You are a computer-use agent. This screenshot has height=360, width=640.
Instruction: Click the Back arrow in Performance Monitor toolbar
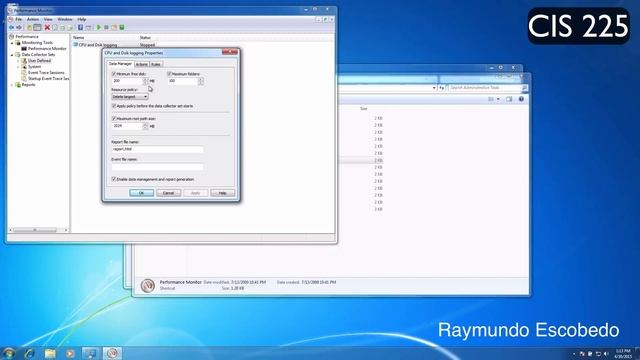[x=11, y=27]
